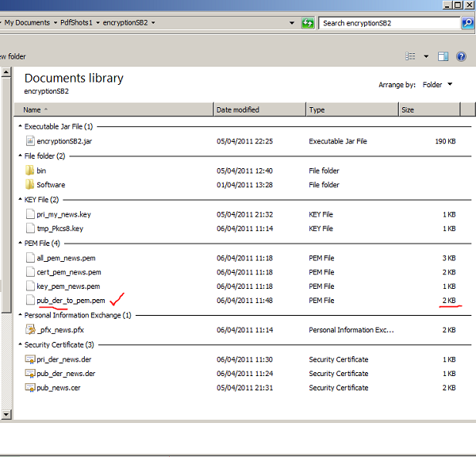Click the pub_news.cer certificate icon

[30, 388]
